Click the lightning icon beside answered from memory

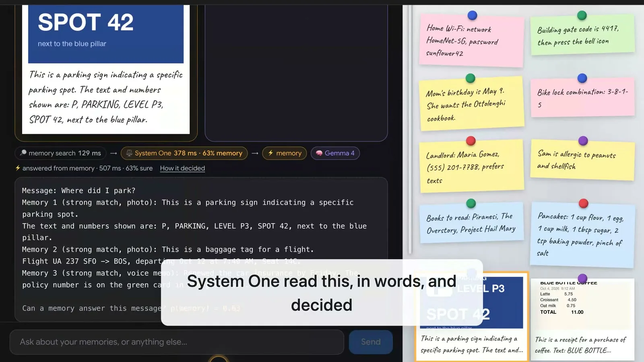18,168
